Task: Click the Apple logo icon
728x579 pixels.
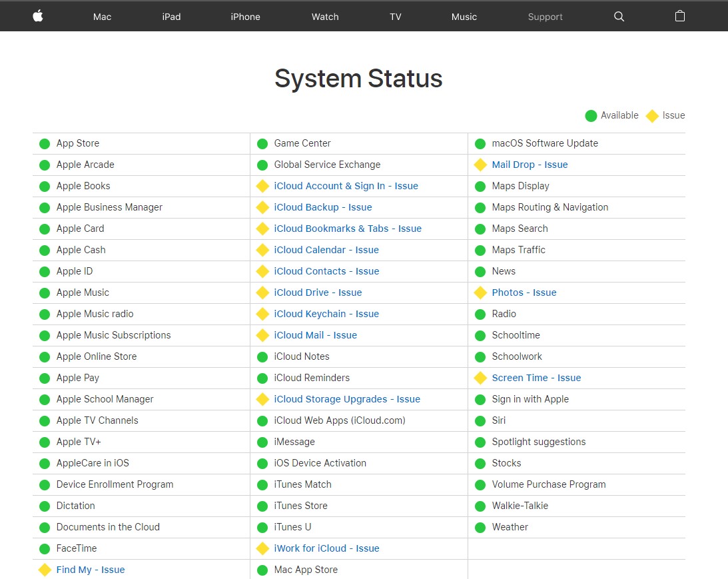Action: pyautogui.click(x=38, y=16)
